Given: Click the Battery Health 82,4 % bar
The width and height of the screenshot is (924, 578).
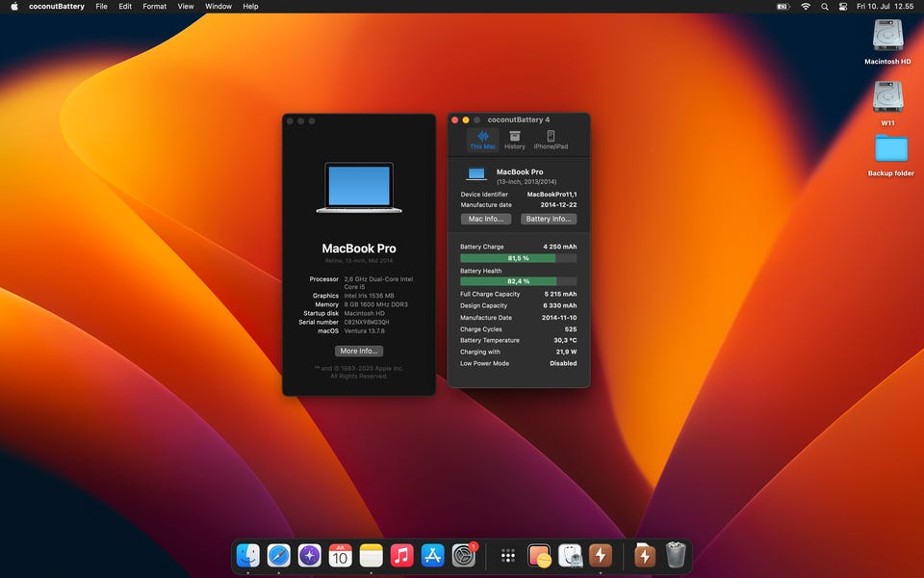Looking at the screenshot, I should point(518,281).
